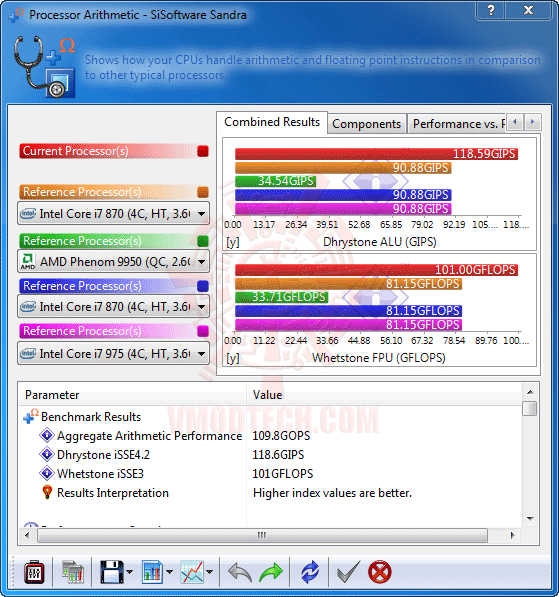Open the benchmark module icon in bottom toolbar
The image size is (559, 597).
pos(34,572)
